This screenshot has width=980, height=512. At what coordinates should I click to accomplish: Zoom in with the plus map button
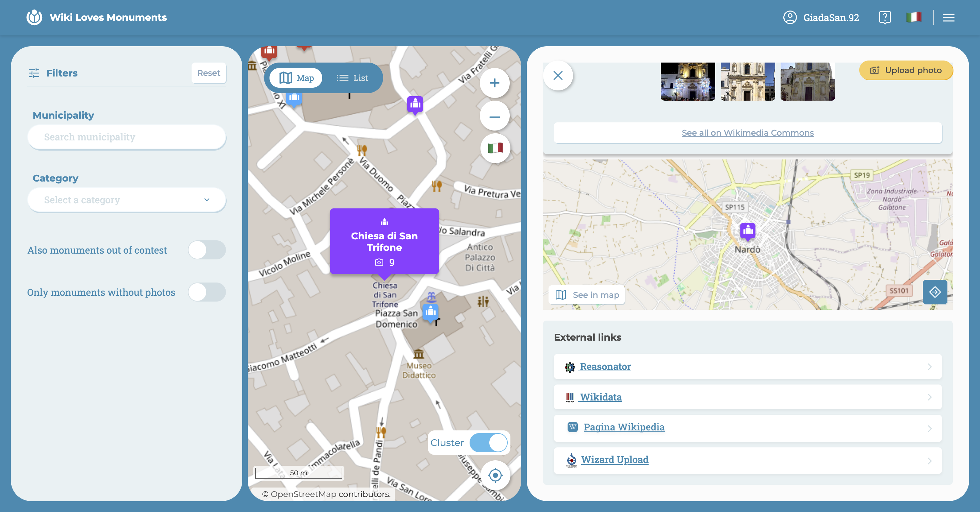tap(494, 83)
